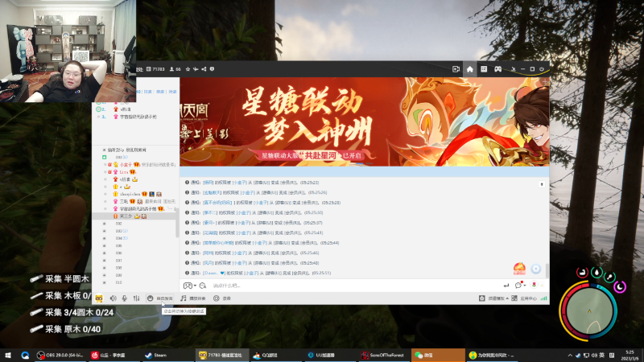
Task: Expand sub-channel 002 in the tree
Action: click(105, 224)
